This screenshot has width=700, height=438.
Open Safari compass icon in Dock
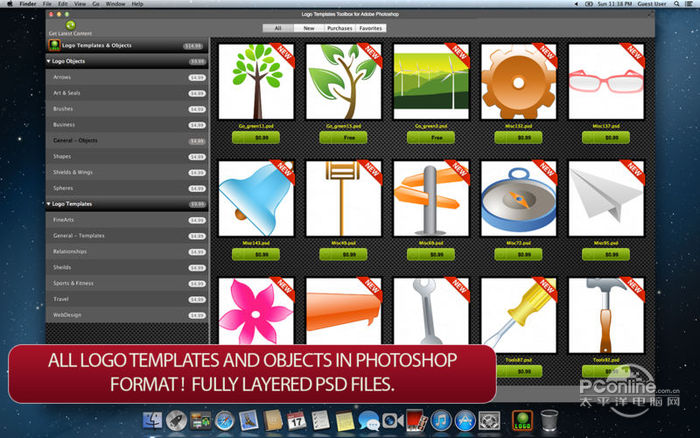click(225, 421)
